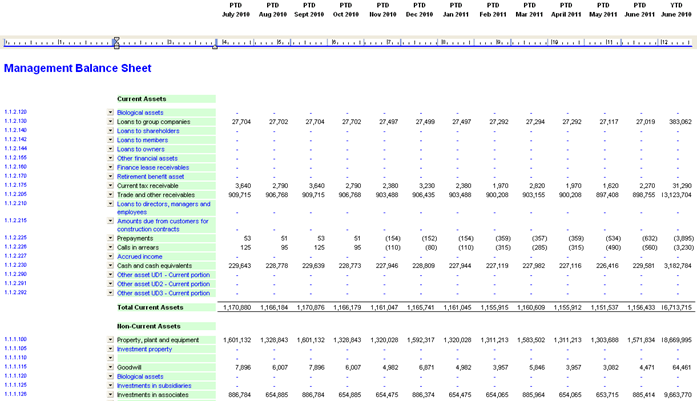This screenshot has width=697, height=401.
Task: Select account code 1.1.1.100
Action: [x=16, y=339]
